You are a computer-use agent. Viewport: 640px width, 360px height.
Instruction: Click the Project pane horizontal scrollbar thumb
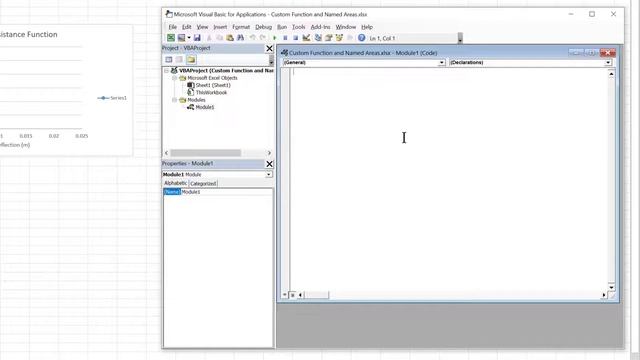[x=205, y=153]
